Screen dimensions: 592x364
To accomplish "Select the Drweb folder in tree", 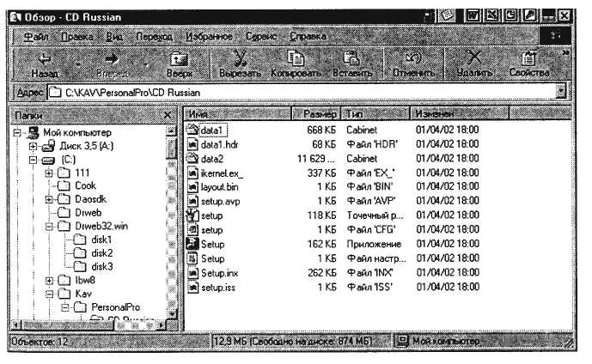I will click(x=88, y=213).
